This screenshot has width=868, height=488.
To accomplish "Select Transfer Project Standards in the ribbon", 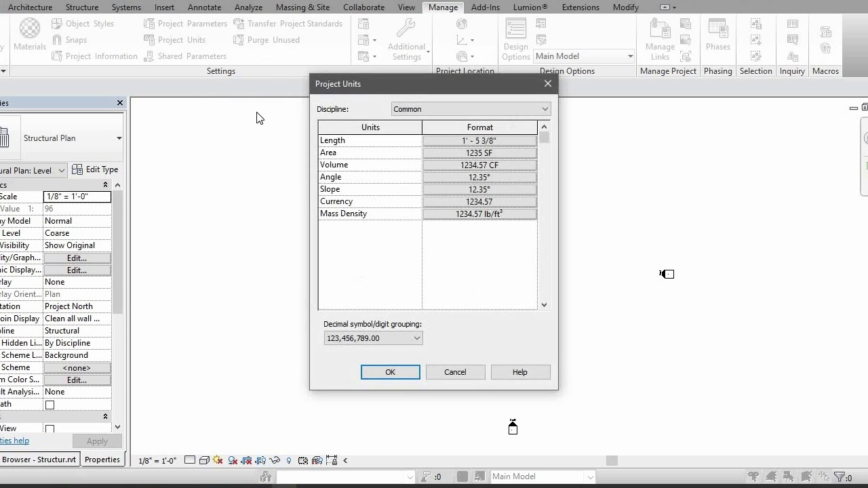I will [288, 24].
